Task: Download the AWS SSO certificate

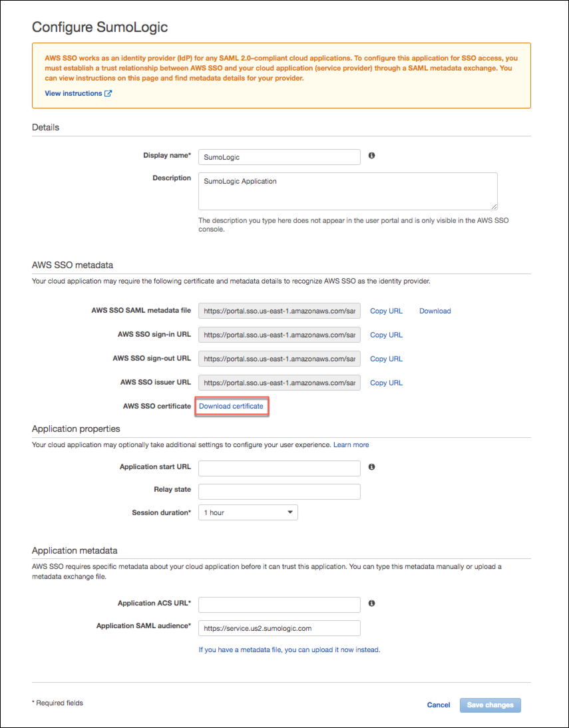Action: point(232,406)
